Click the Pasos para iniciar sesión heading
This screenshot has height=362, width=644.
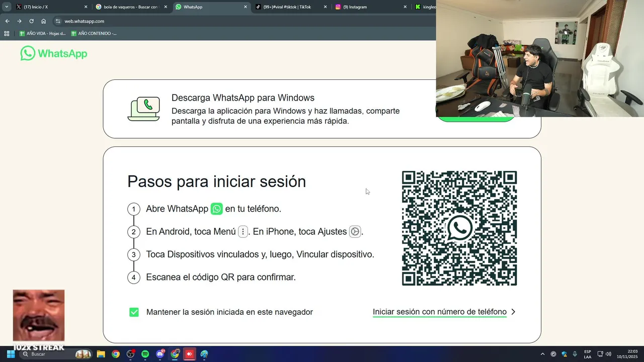(216, 181)
